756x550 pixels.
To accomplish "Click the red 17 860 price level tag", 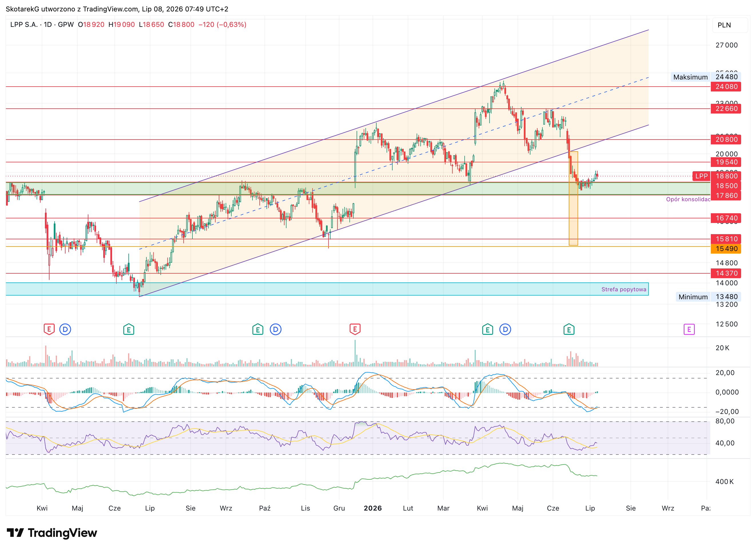I will [726, 195].
